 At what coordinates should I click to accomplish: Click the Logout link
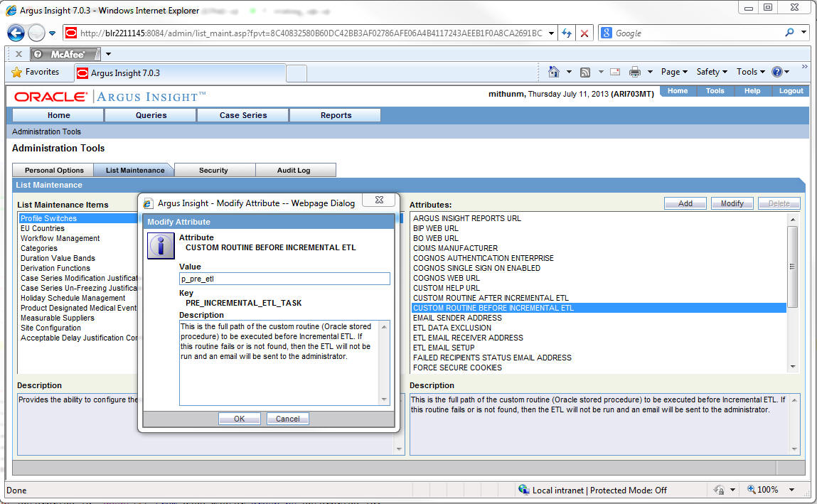point(791,91)
